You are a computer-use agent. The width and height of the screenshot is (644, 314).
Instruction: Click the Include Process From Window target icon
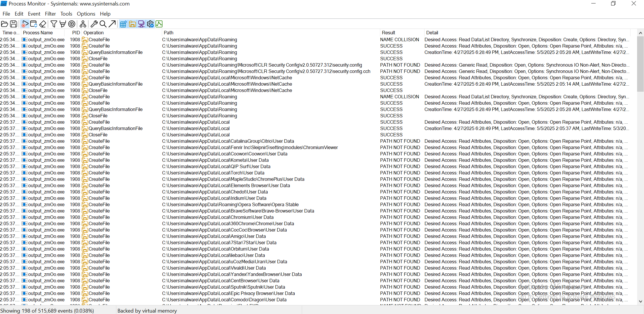72,24
